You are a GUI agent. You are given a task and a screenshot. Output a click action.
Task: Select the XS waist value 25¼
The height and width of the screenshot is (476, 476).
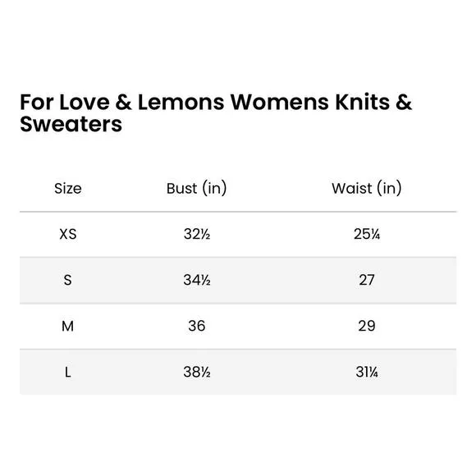click(367, 234)
